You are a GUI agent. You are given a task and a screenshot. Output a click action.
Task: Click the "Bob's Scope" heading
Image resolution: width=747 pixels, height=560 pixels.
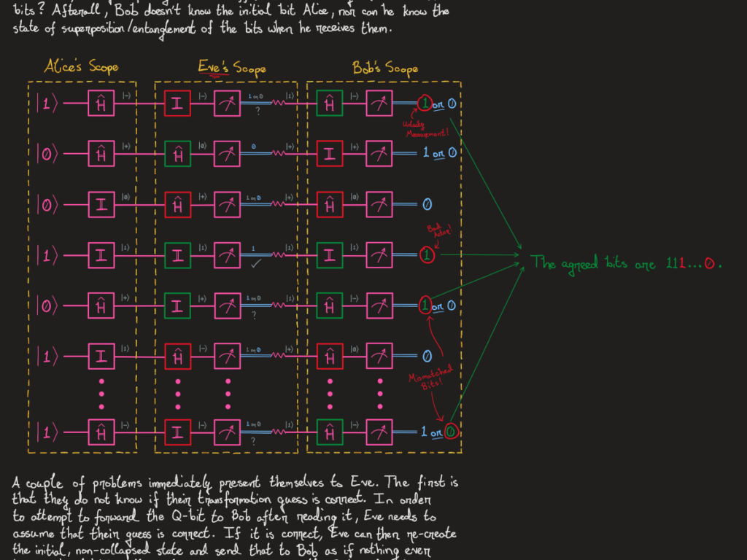tap(385, 69)
